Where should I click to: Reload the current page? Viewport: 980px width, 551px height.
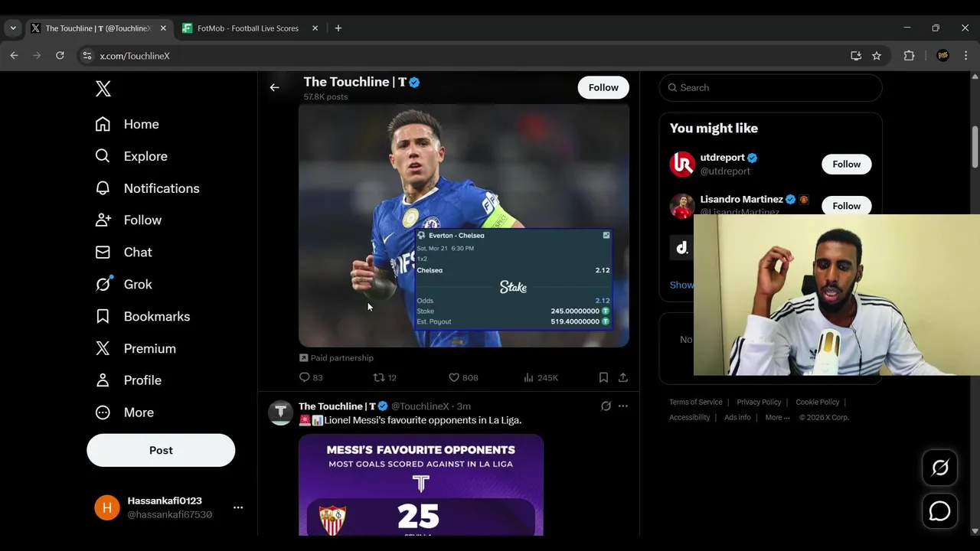coord(60,56)
